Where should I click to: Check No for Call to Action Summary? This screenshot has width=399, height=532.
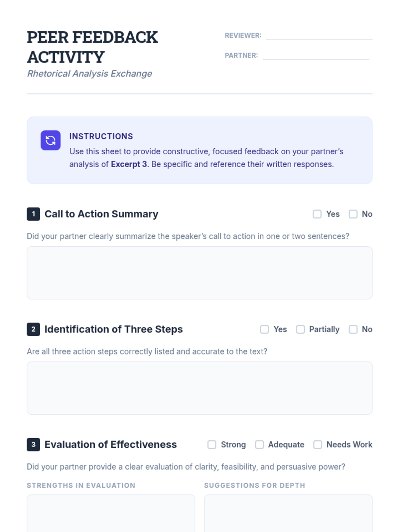coord(353,214)
